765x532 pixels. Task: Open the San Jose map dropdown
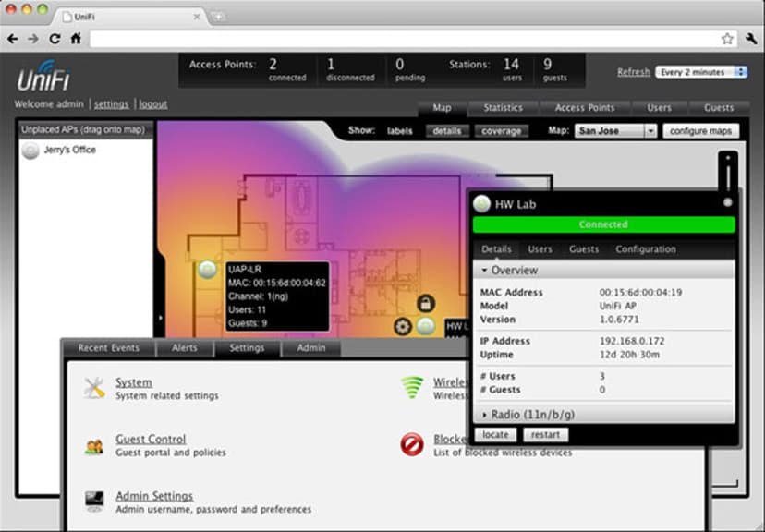(x=615, y=130)
